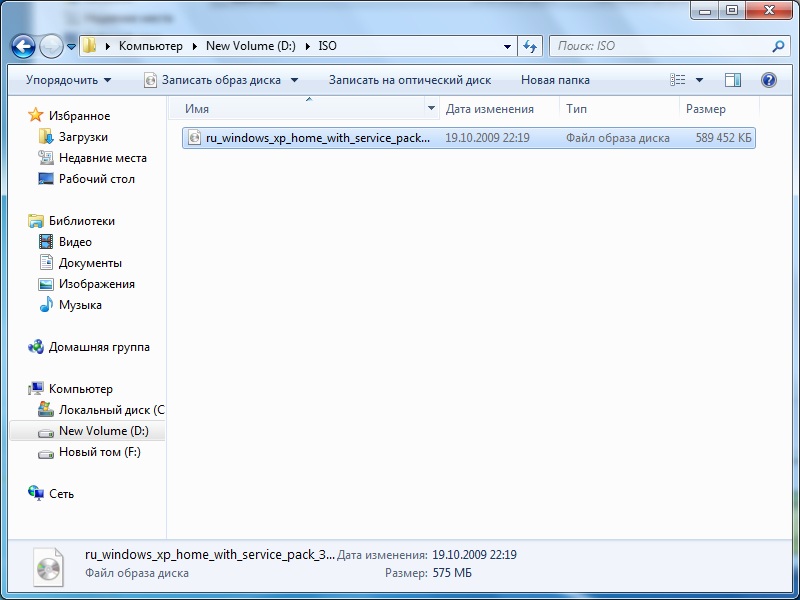This screenshot has width=800, height=600.
Task: Open Загрузки in the sidebar
Action: click(x=83, y=137)
